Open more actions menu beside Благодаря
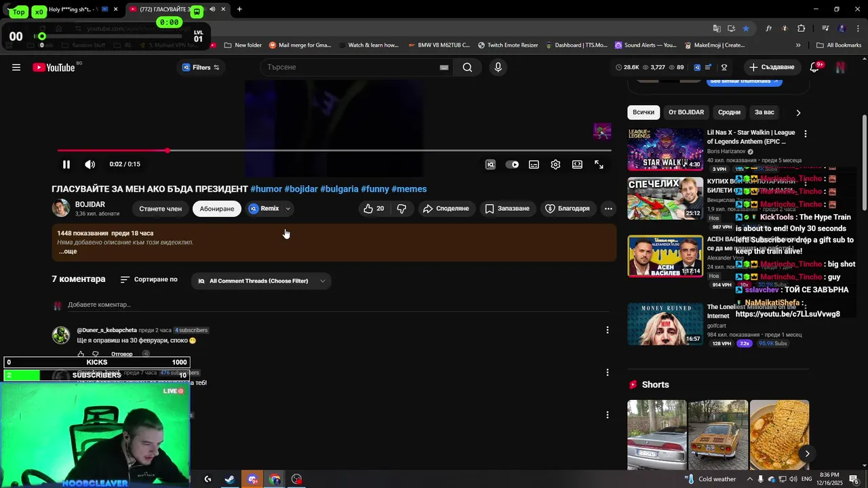 [x=608, y=209]
